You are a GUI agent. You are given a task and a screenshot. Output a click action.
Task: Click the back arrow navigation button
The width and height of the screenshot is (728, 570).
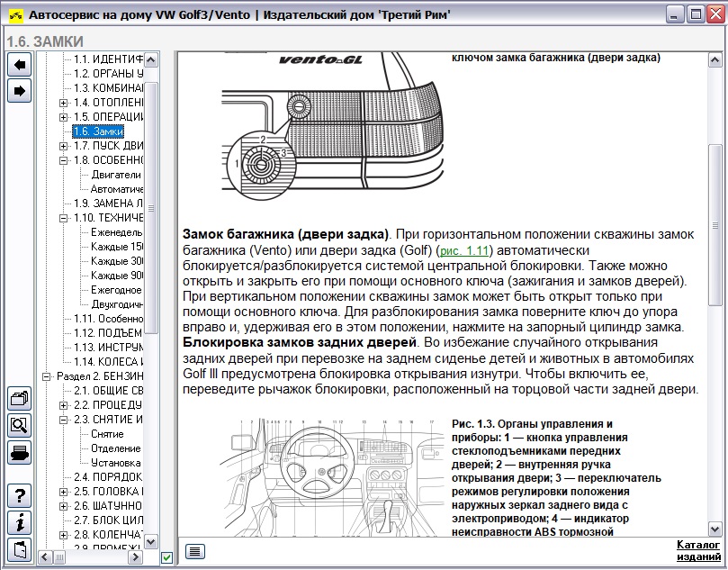pyautogui.click(x=20, y=64)
